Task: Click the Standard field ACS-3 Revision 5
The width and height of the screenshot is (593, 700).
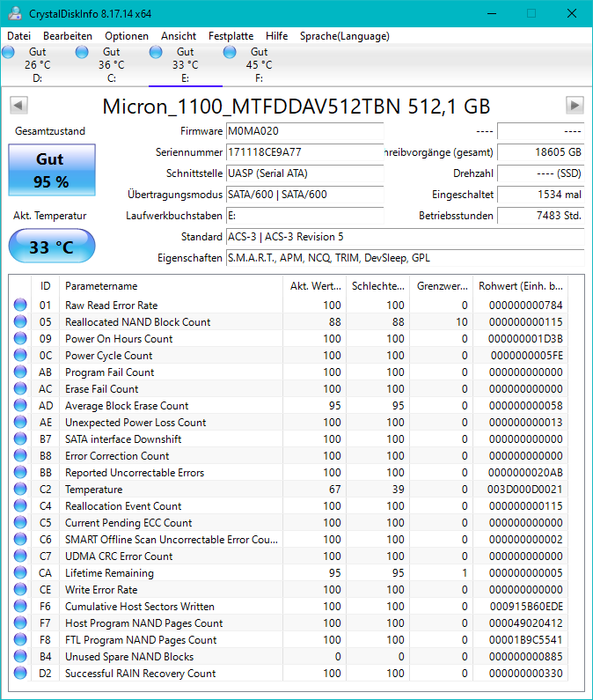Action: [405, 237]
